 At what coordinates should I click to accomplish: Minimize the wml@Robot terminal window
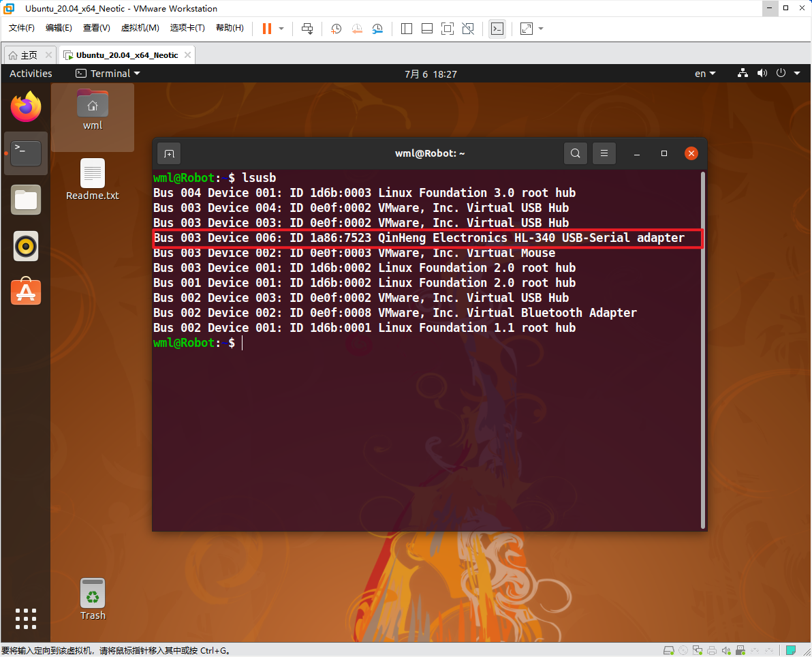[x=637, y=153]
